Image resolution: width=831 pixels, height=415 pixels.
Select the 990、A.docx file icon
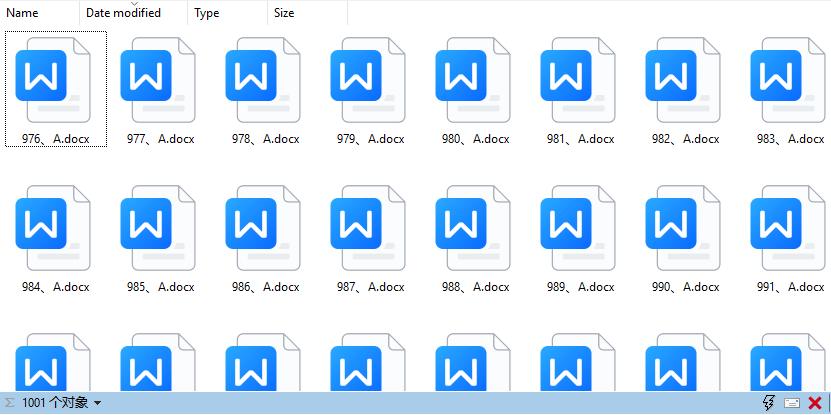683,228
